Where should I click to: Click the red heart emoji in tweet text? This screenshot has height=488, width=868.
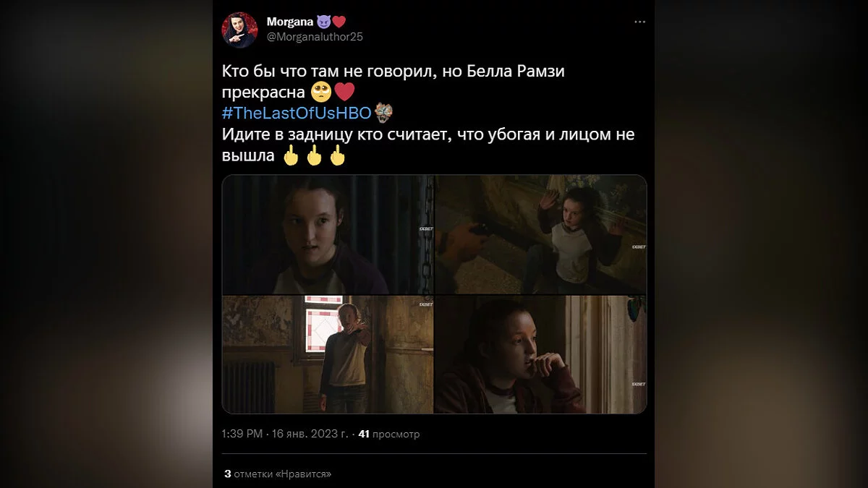pyautogui.click(x=345, y=93)
